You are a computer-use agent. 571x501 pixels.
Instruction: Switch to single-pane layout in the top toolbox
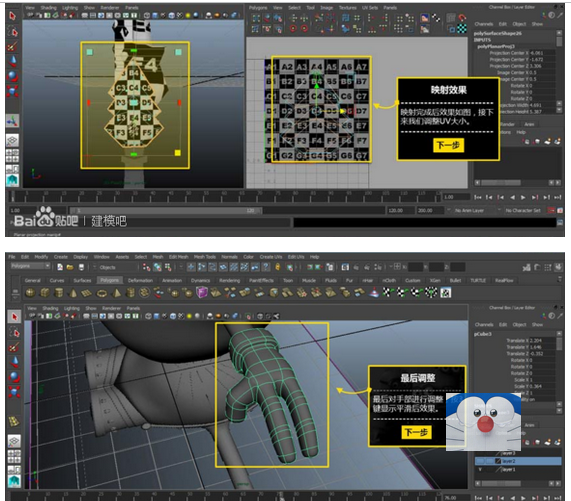click(x=12, y=140)
